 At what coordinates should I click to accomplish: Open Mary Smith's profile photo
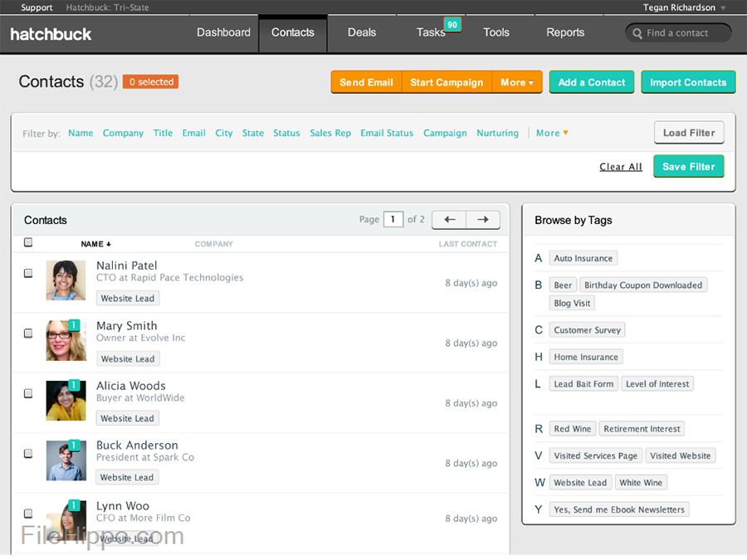click(x=66, y=340)
